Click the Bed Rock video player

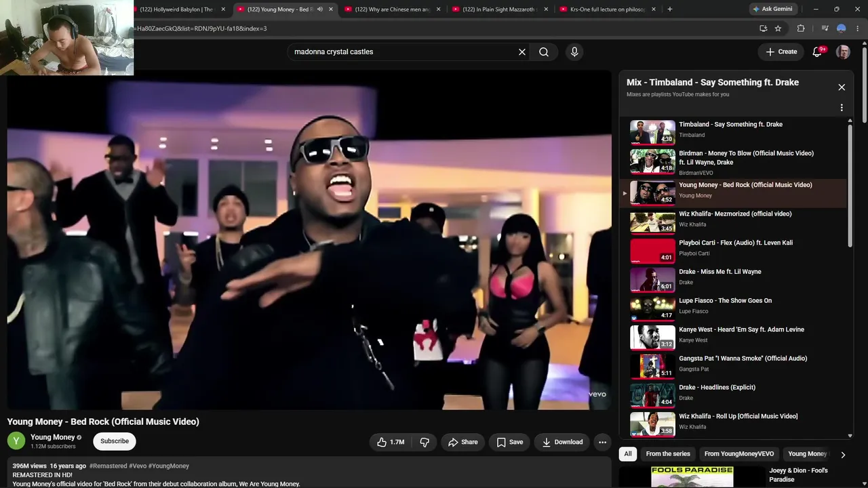309,240
